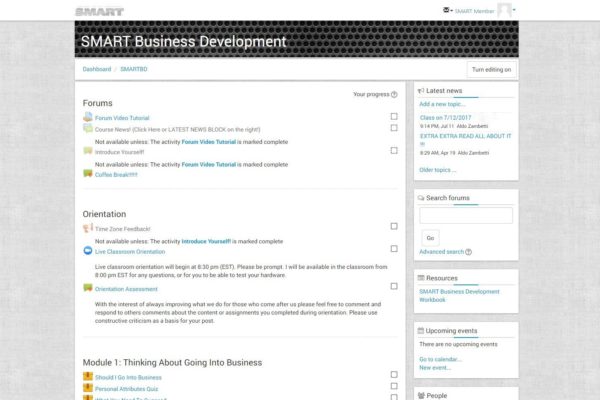Toggle completion checkbox for Should I Go Into Business
The height and width of the screenshot is (400, 600).
tap(394, 374)
